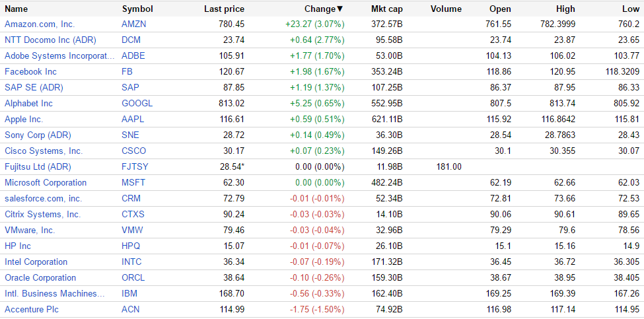Sort by Symbol column header
Screen dimensions: 644x319
(x=137, y=9)
